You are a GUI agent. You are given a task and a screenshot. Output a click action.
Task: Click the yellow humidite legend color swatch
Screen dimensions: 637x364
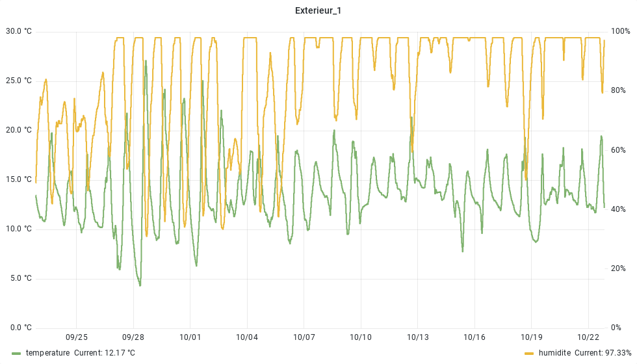tap(528, 353)
